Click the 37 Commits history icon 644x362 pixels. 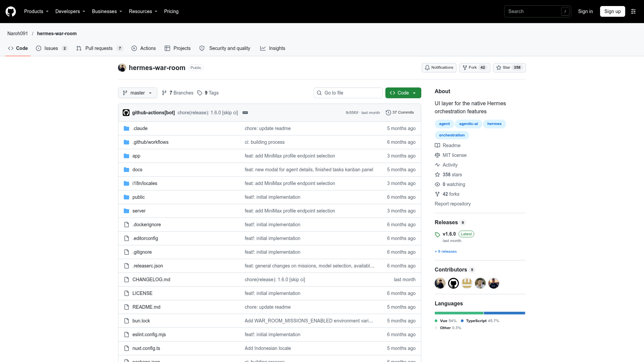pos(388,113)
